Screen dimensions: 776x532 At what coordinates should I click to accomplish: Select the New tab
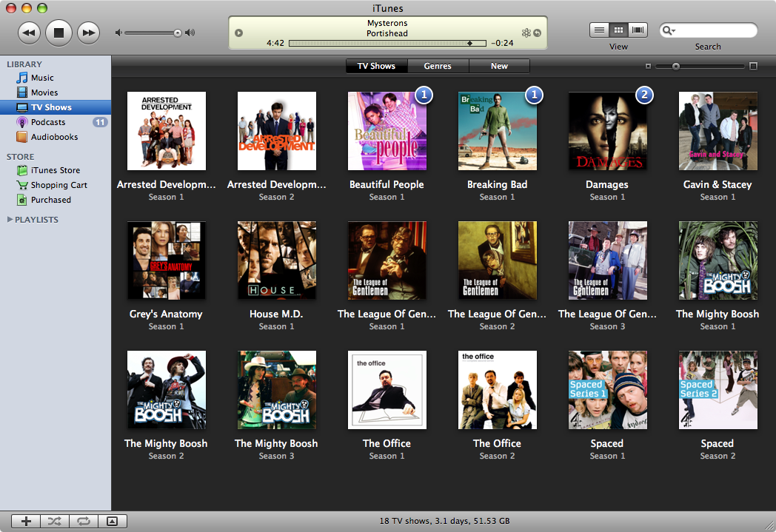[499, 66]
